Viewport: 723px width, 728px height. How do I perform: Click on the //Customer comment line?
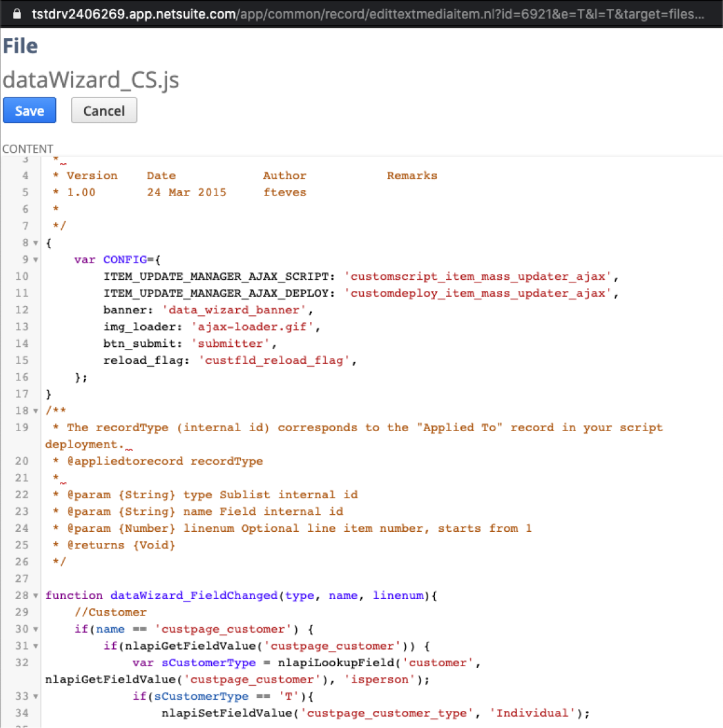pyautogui.click(x=110, y=612)
